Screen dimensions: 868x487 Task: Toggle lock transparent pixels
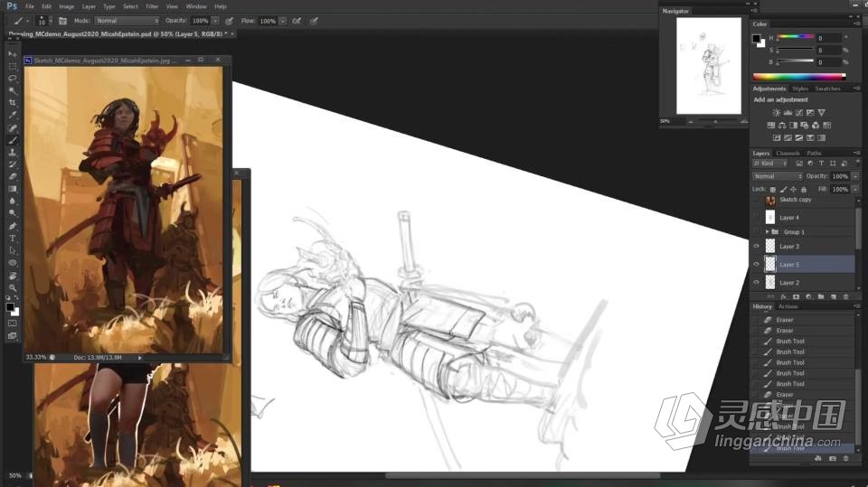773,189
